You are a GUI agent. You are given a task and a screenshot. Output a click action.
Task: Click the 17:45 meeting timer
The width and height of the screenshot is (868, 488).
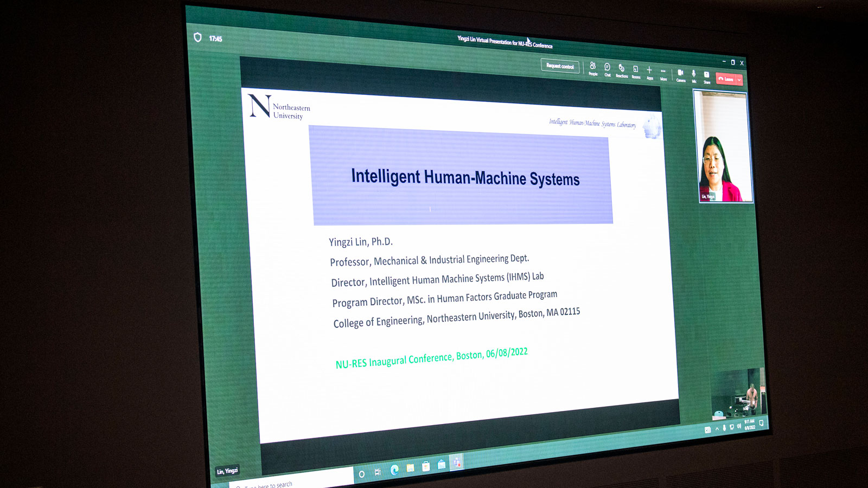[215, 38]
